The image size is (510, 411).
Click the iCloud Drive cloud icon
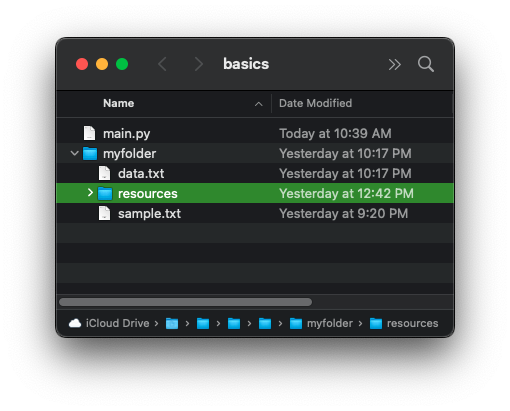[x=75, y=323]
